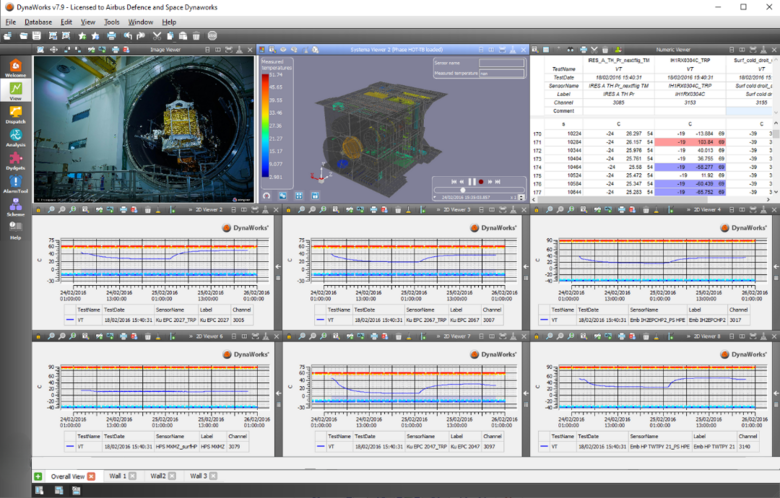Click the four-squares layout icon in Systema Viewer

pos(299,196)
